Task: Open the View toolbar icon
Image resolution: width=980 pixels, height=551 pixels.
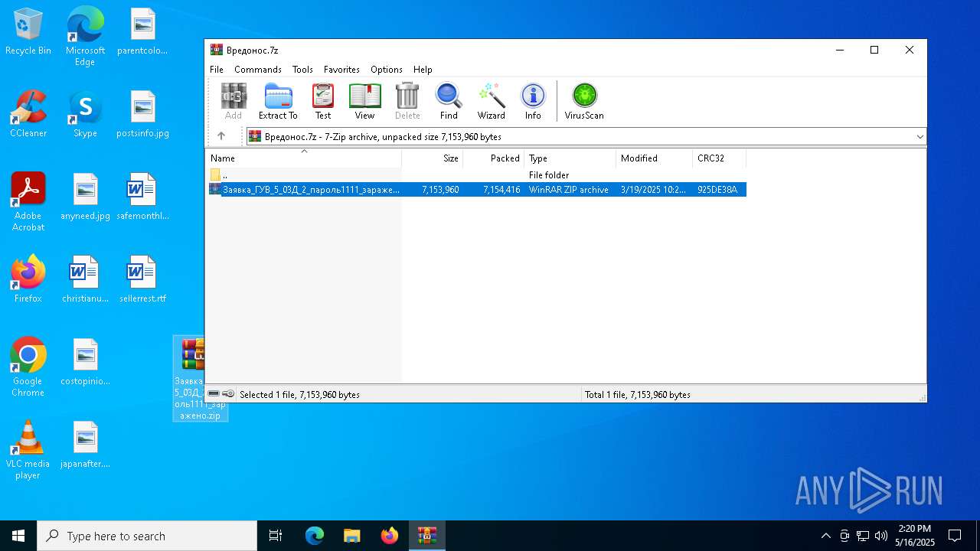Action: [364, 102]
